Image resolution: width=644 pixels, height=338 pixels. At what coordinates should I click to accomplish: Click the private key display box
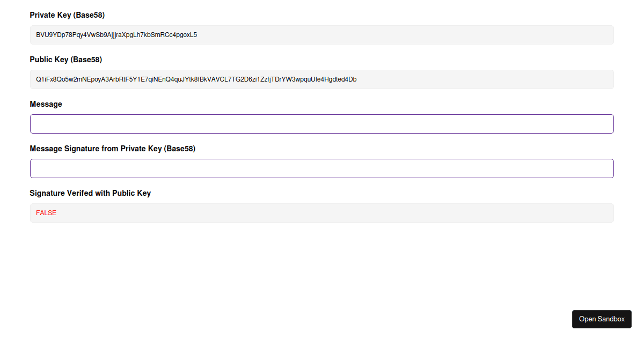322,34
